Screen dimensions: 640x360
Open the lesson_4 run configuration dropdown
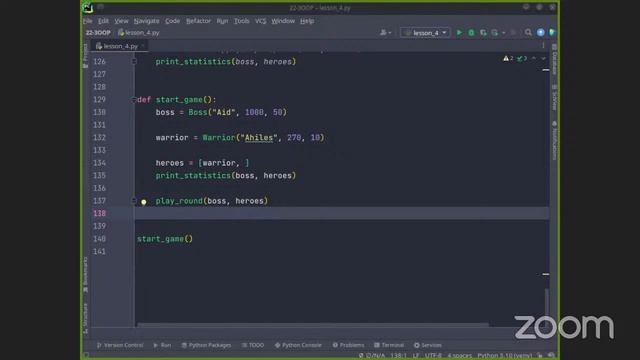(x=425, y=33)
